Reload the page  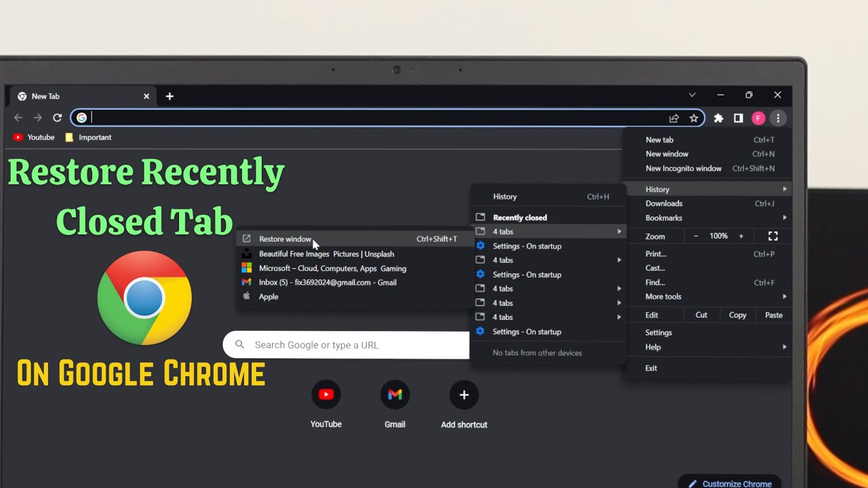tap(58, 118)
